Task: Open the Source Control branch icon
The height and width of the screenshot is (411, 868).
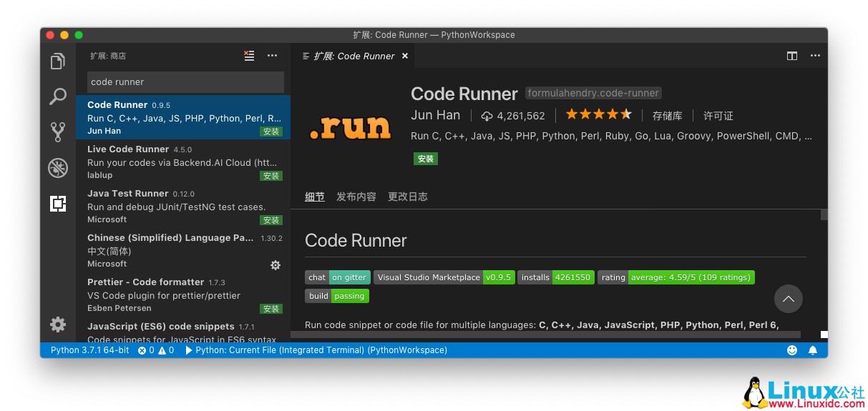Action: (58, 132)
